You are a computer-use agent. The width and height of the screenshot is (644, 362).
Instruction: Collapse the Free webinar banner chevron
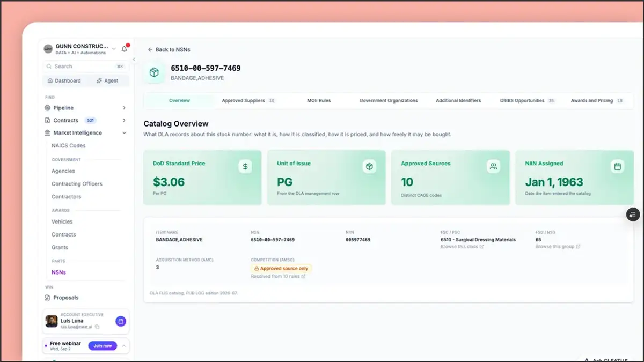[x=124, y=346]
